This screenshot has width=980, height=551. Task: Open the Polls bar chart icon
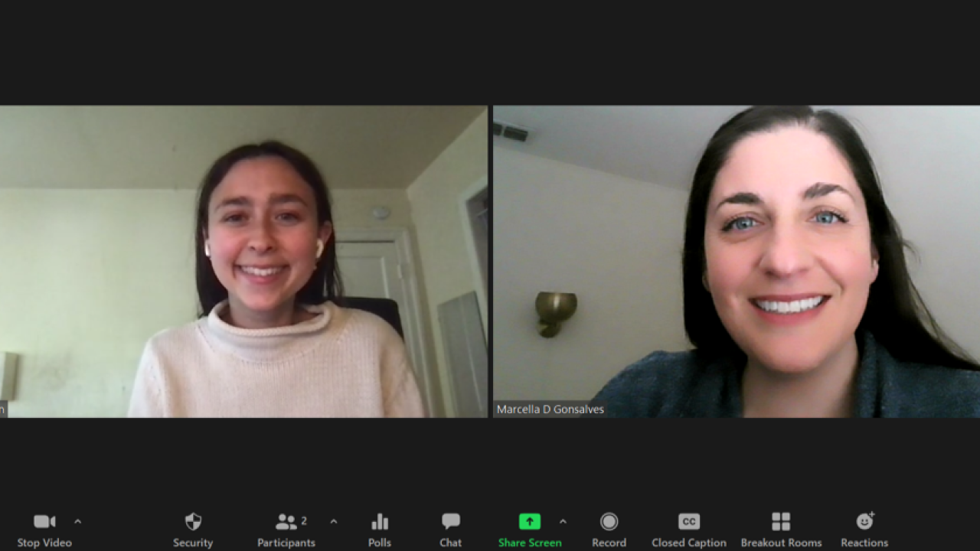point(379,522)
